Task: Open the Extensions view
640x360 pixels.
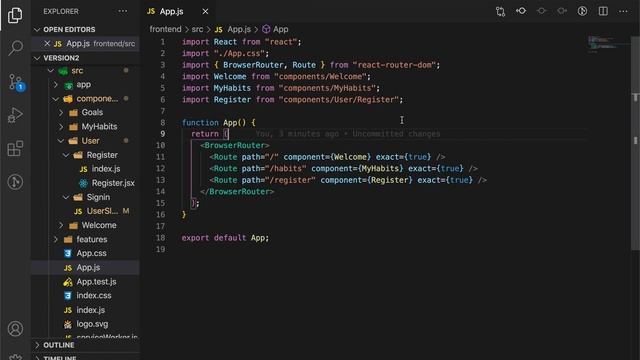Action: click(15, 149)
